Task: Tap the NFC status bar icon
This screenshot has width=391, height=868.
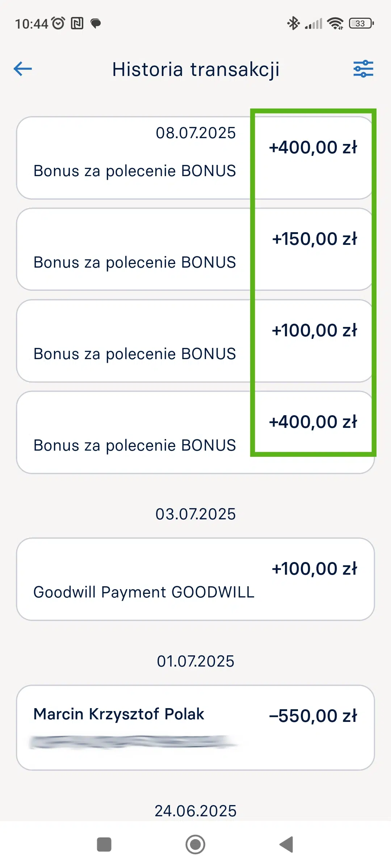Action: pos(77,24)
